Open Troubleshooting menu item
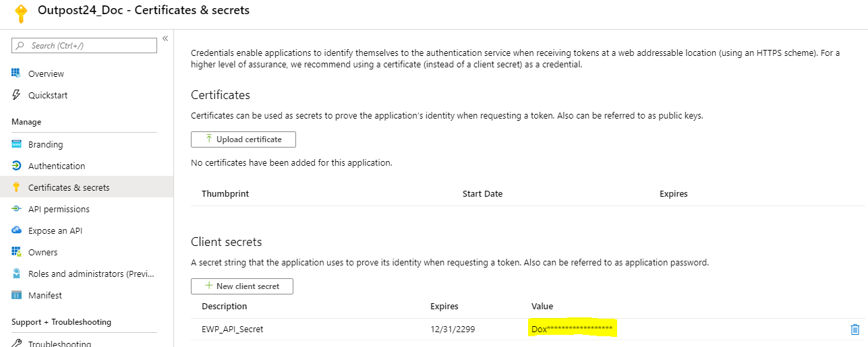868x347 pixels. pos(59,343)
